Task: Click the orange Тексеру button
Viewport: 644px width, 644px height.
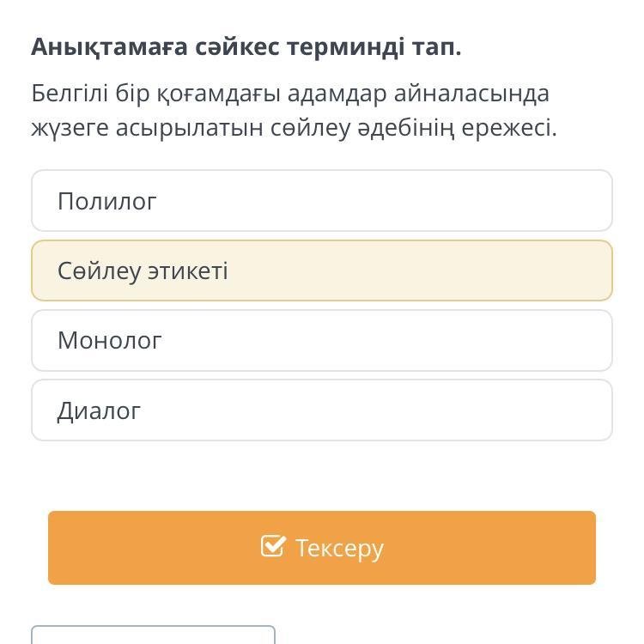Action: click(x=322, y=548)
